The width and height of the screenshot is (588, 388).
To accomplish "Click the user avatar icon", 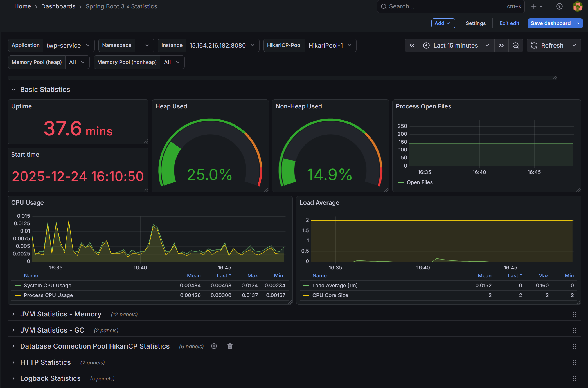I will (577, 6).
